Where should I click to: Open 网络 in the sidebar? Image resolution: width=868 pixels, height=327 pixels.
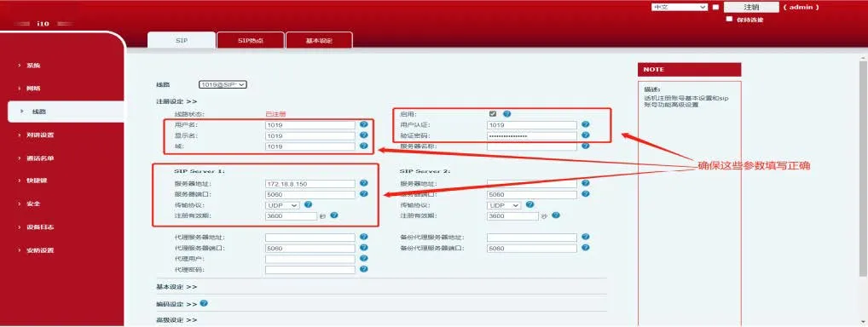(x=33, y=89)
